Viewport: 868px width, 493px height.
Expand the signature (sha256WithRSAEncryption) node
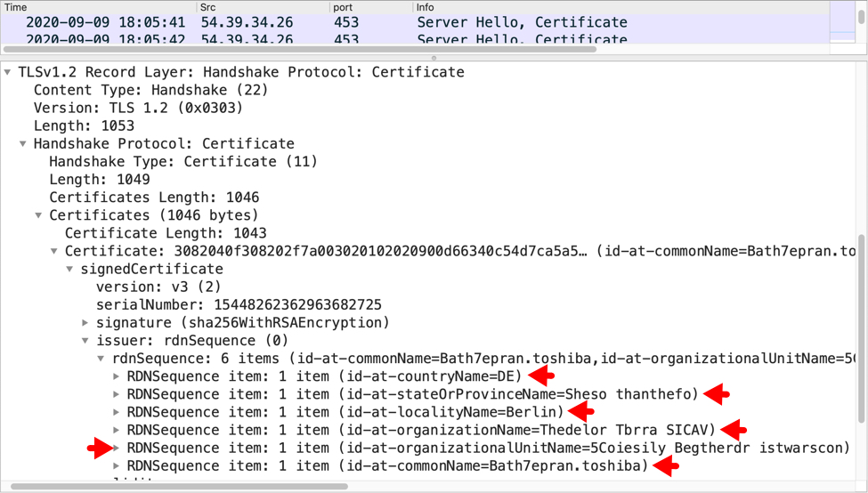point(85,322)
